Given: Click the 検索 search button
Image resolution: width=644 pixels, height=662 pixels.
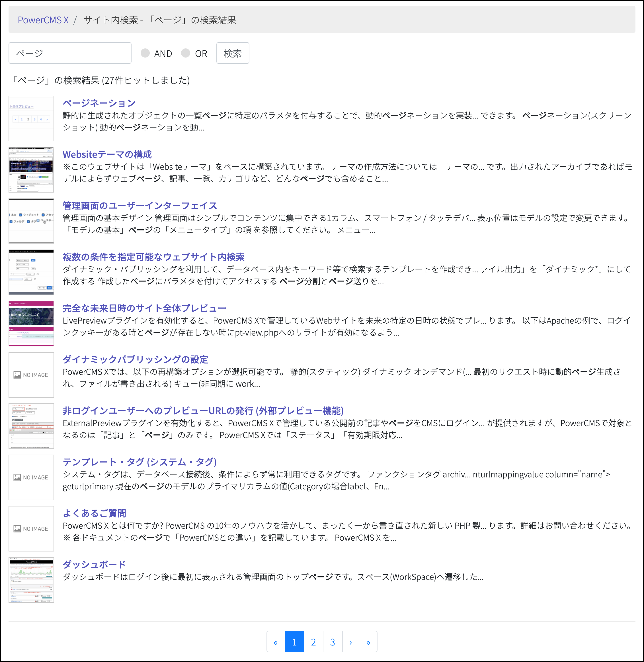Looking at the screenshot, I should [x=233, y=53].
